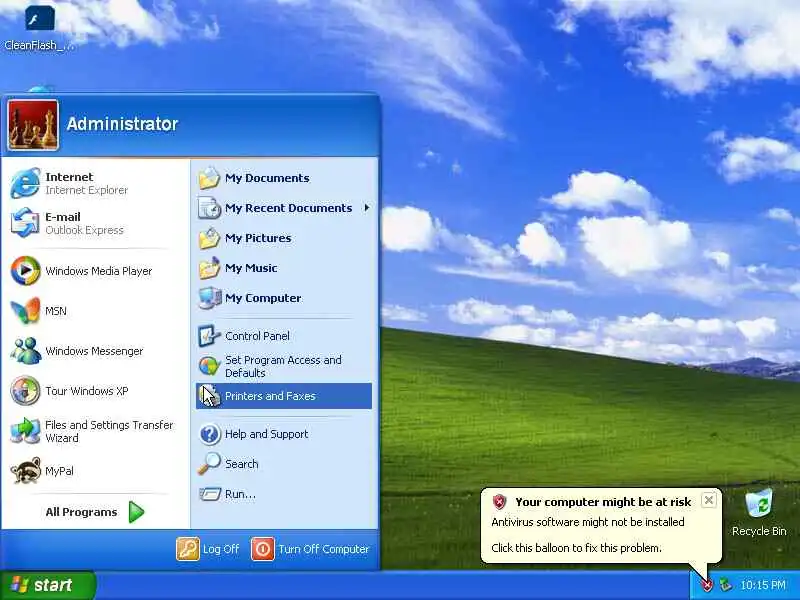
Task: Click the 'Click this balloon to fix this problem' text
Action: pos(576,548)
